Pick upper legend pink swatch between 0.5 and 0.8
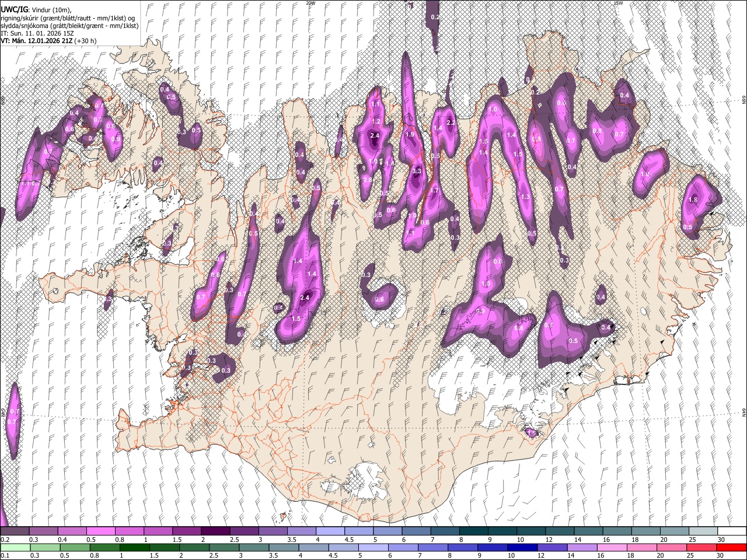This screenshot has height=560, width=747. 100,531
